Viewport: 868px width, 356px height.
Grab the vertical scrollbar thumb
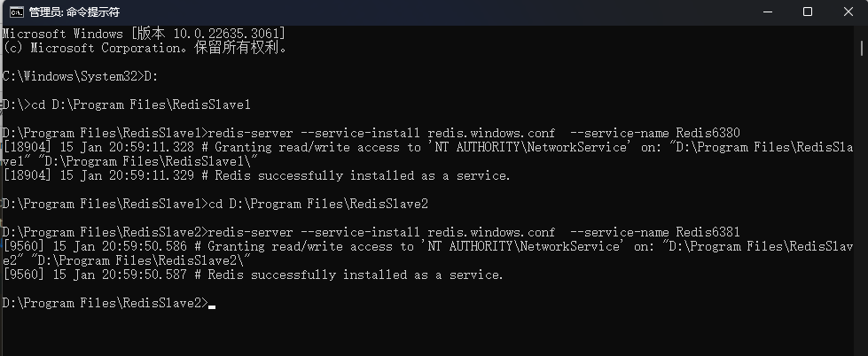pyautogui.click(x=862, y=48)
